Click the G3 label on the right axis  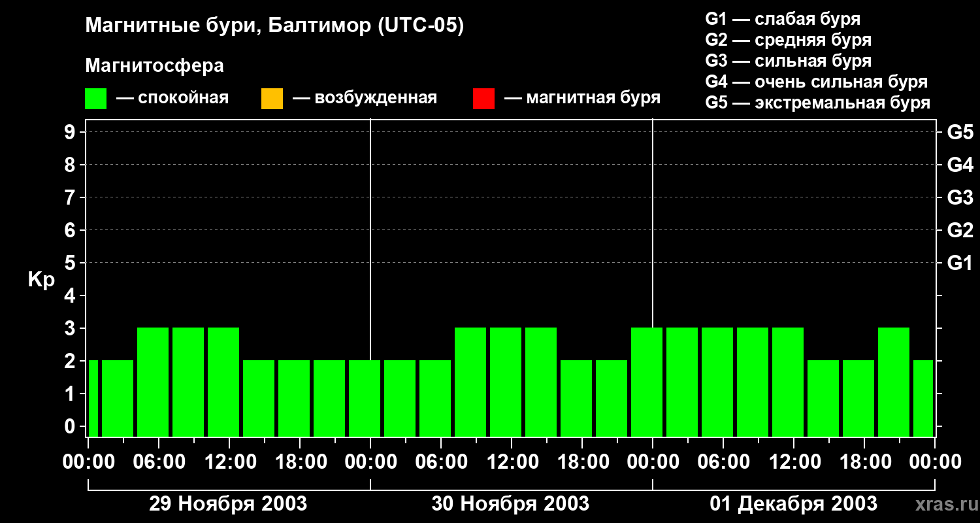[960, 197]
